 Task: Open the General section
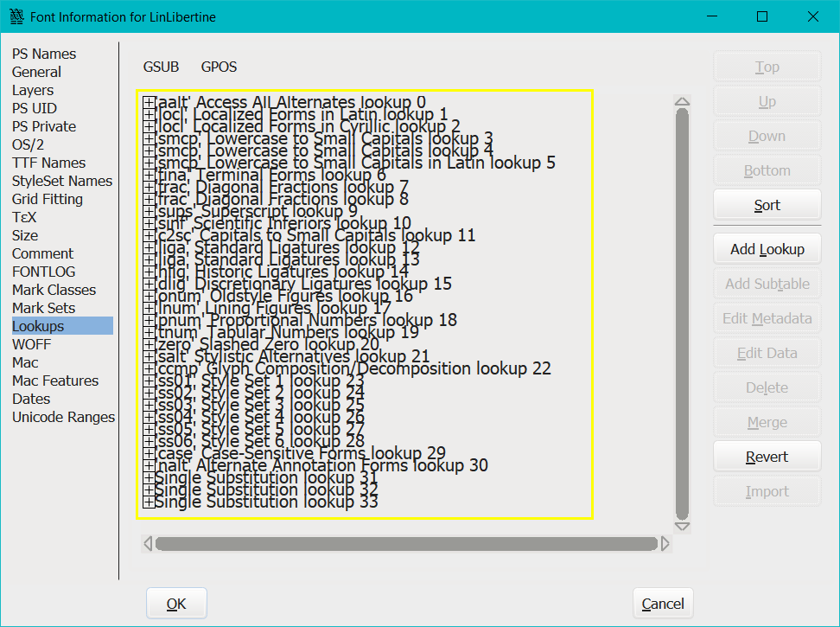point(36,72)
